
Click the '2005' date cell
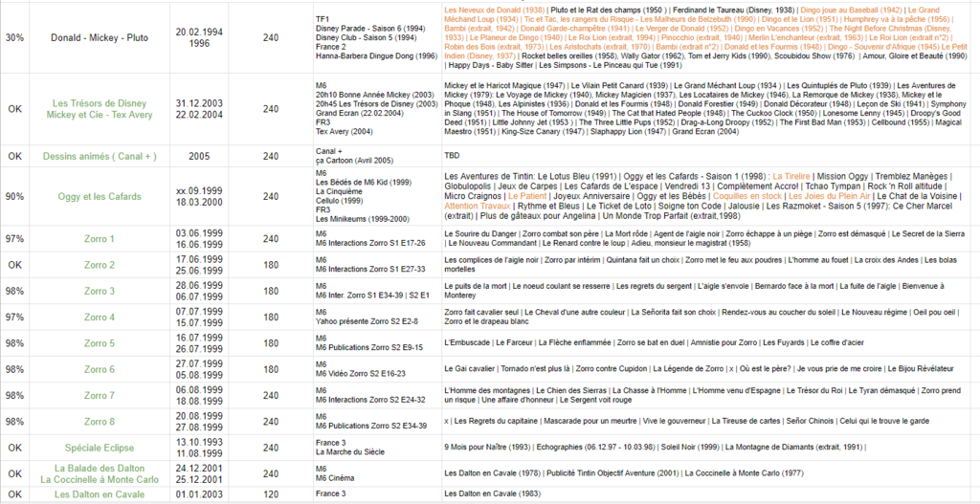pos(199,156)
